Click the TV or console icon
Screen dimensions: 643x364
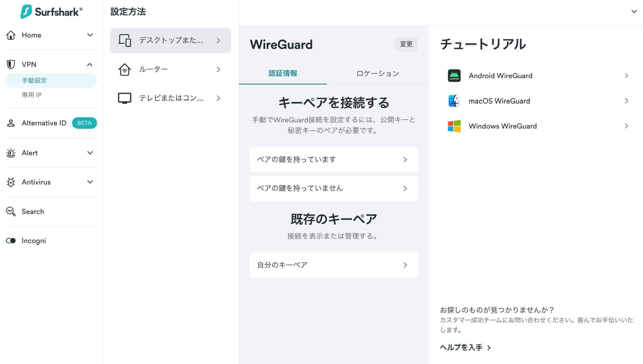coord(125,98)
